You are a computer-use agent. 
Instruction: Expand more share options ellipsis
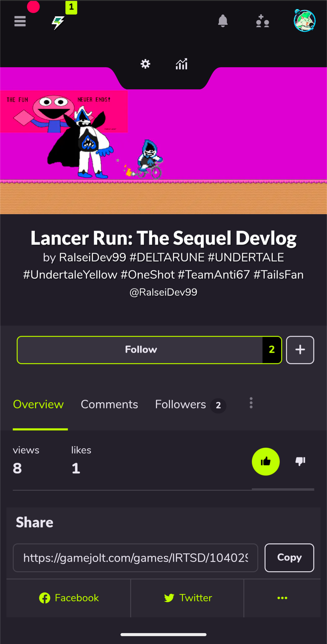(282, 598)
